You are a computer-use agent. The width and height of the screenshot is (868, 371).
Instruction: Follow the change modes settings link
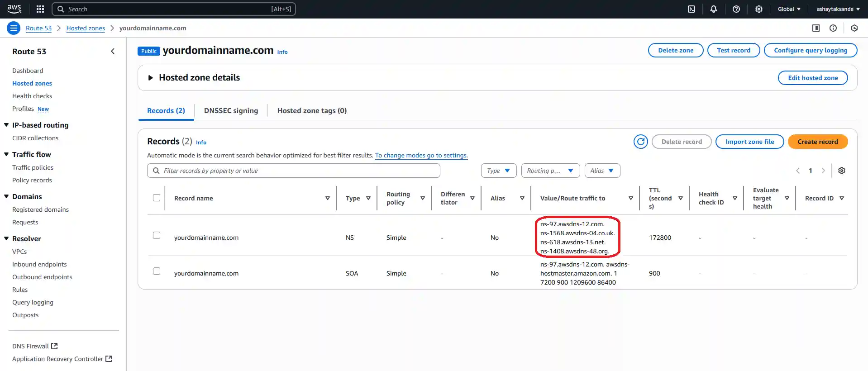pos(421,155)
